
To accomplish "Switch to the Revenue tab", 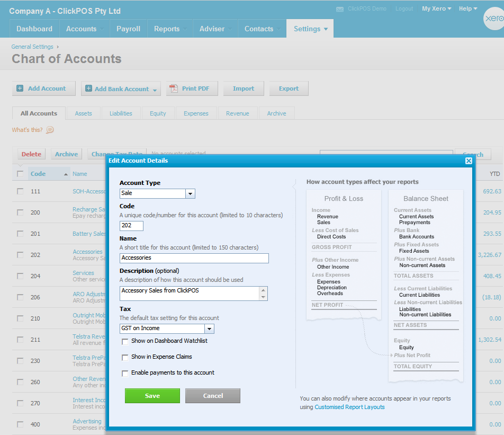I will 238,113.
